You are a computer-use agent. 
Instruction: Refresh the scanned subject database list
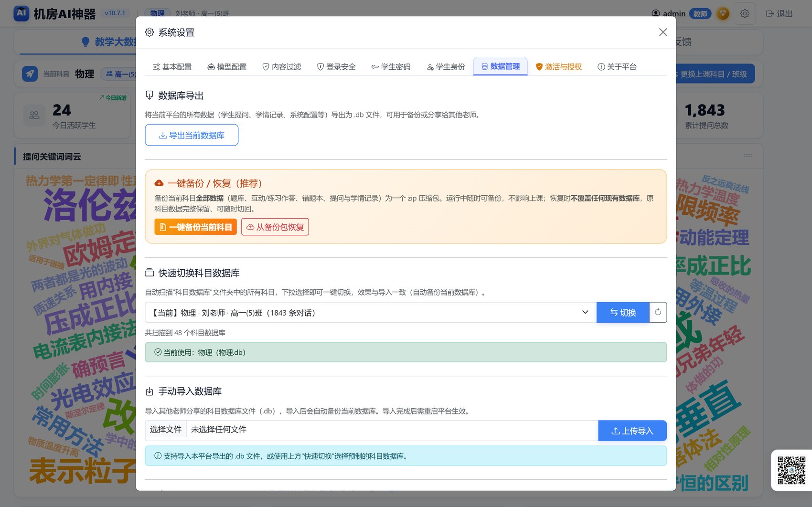click(x=658, y=312)
